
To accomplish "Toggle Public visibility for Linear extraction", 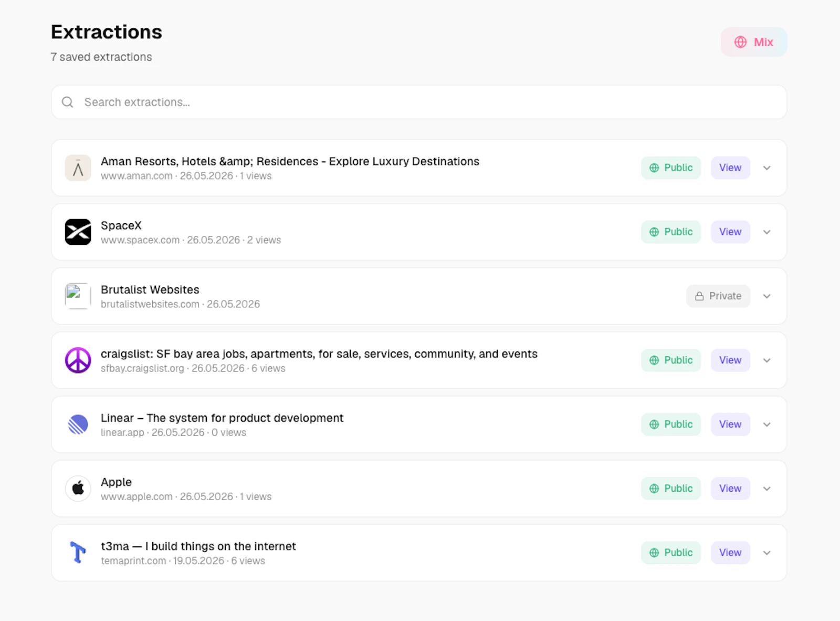I will [x=671, y=424].
